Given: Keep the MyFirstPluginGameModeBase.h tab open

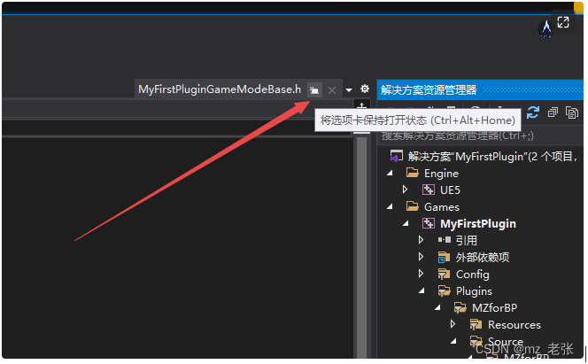Looking at the screenshot, I should click(314, 90).
